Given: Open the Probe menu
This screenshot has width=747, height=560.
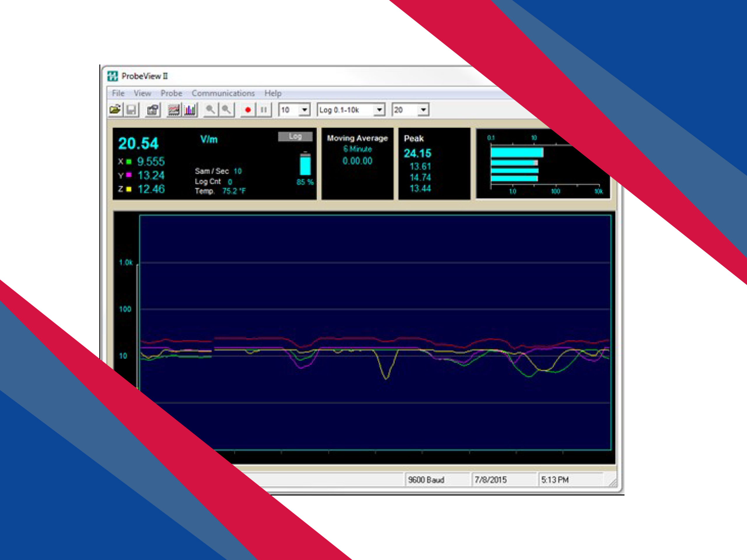Looking at the screenshot, I should pos(171,93).
